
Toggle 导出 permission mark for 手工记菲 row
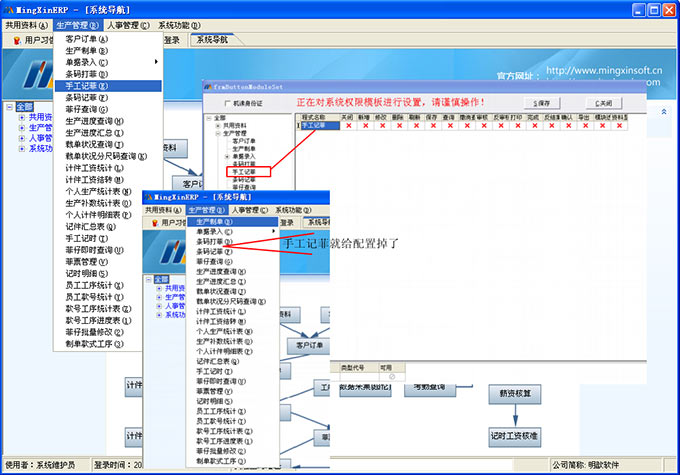point(585,125)
